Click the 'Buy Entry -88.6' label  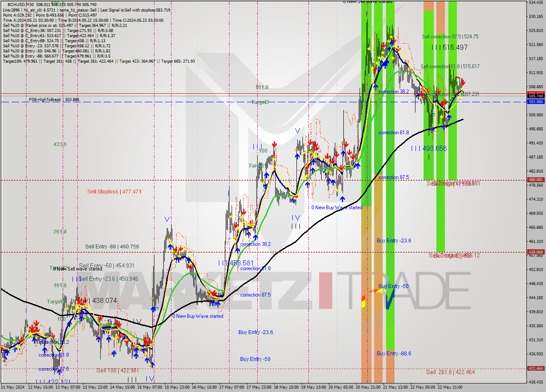coord(394,354)
